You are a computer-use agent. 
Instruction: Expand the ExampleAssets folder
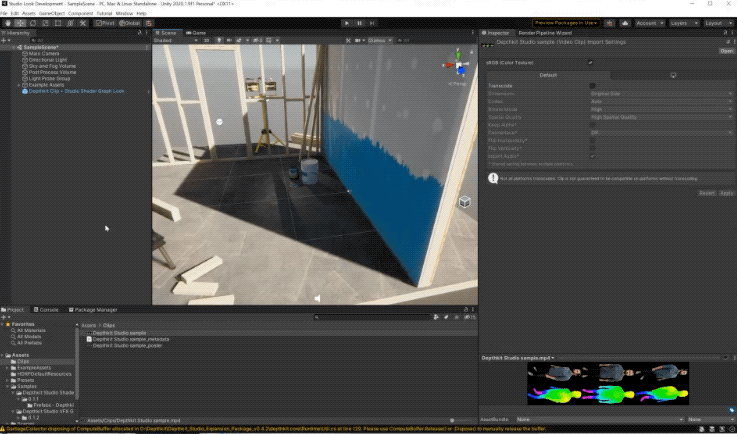click(8, 368)
